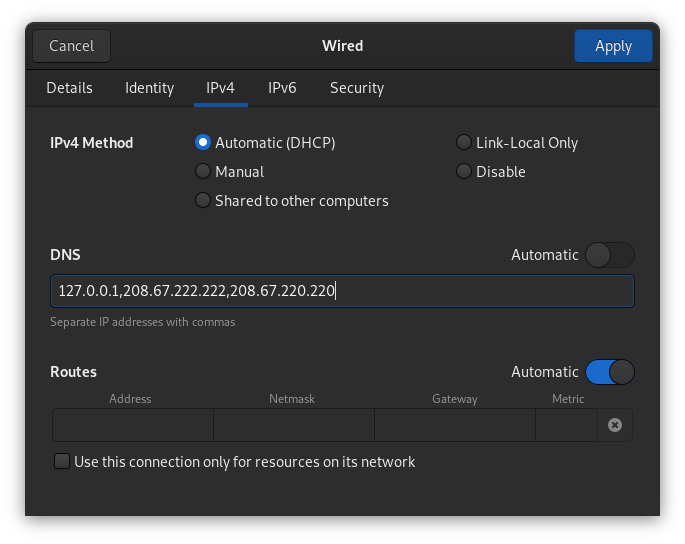Turn off Automatic Routes switch

tap(609, 372)
